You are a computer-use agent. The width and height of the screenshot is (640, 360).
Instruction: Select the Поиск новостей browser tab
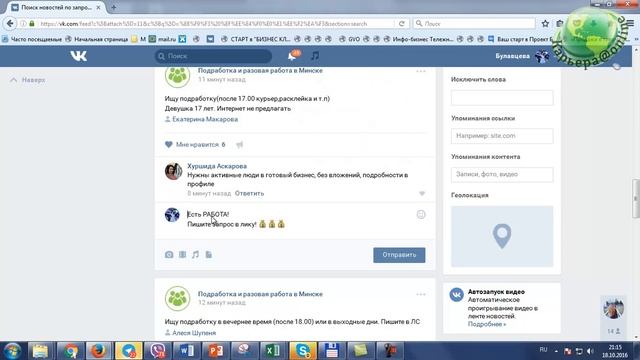click(56, 7)
